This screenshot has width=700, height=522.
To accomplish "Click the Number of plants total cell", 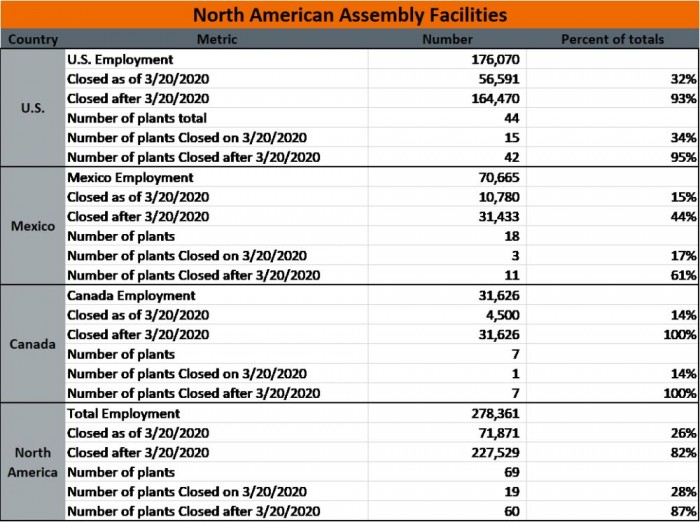I will click(x=217, y=118).
